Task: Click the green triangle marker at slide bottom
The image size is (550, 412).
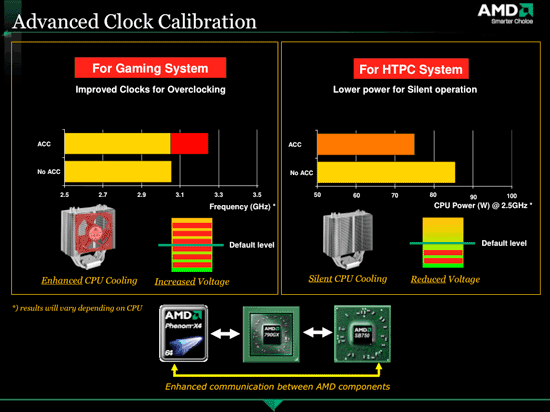Action: click(273, 405)
